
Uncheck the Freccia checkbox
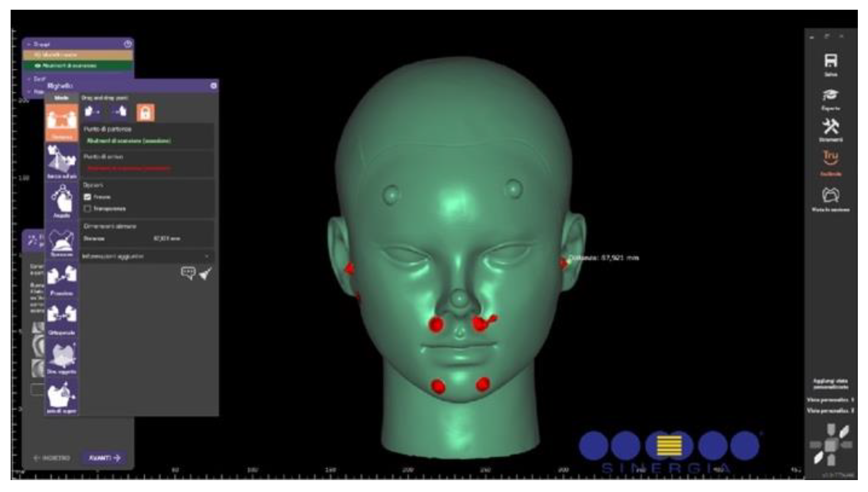pyautogui.click(x=87, y=197)
